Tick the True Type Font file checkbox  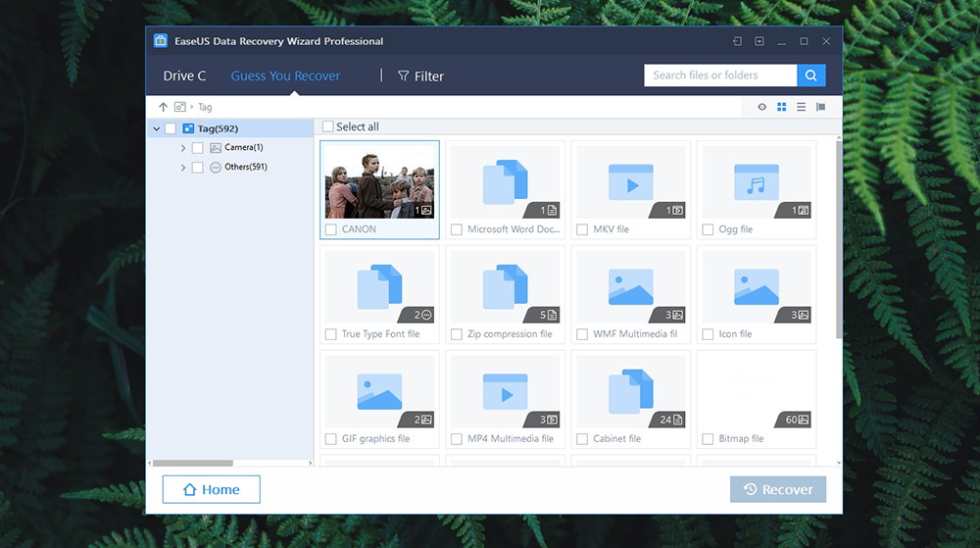(330, 334)
